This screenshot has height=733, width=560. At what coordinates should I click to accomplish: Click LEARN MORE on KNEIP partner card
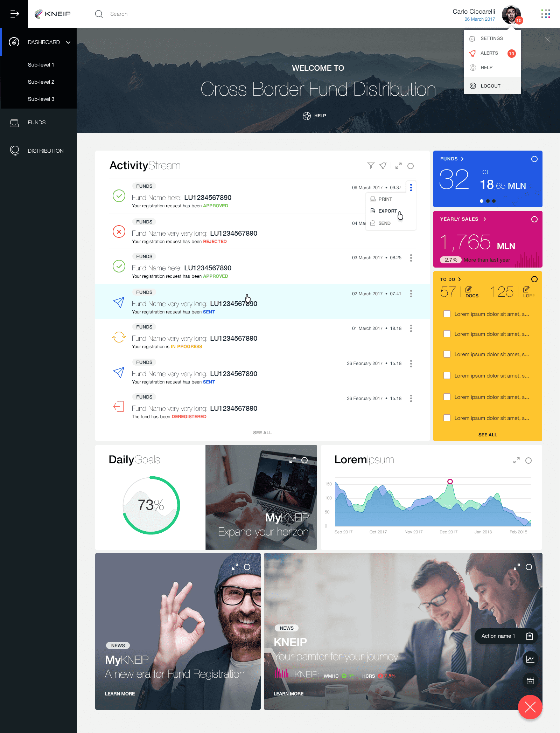[x=288, y=693]
